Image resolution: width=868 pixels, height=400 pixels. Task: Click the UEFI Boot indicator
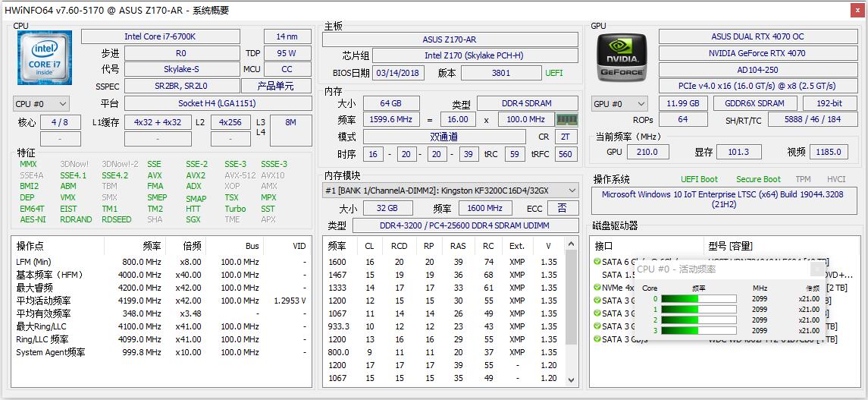pos(699,179)
